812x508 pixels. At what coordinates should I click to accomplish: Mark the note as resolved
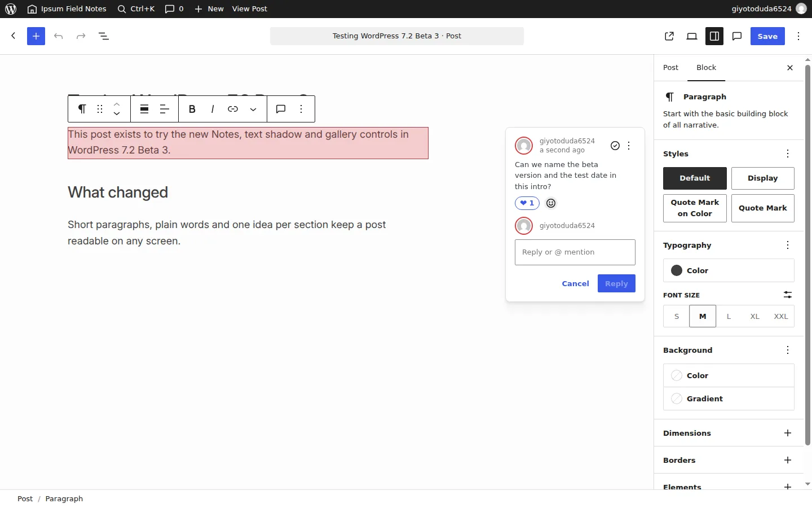tap(615, 146)
